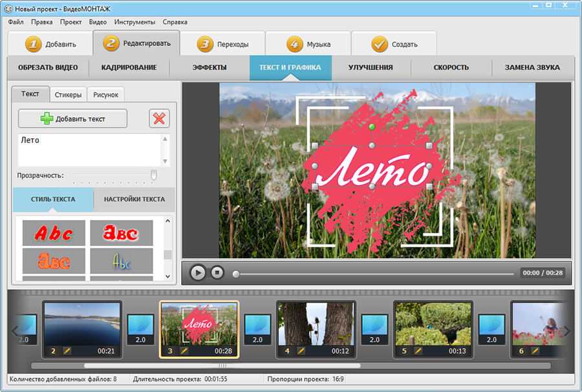
Task: Select the tree trunk clip 4 thumbnail
Action: 316,323
